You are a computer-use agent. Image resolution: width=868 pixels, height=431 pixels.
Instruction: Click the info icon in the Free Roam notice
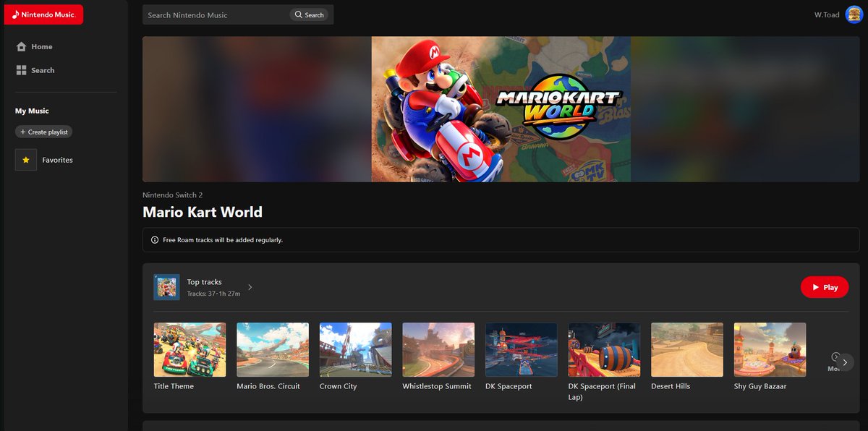(154, 239)
